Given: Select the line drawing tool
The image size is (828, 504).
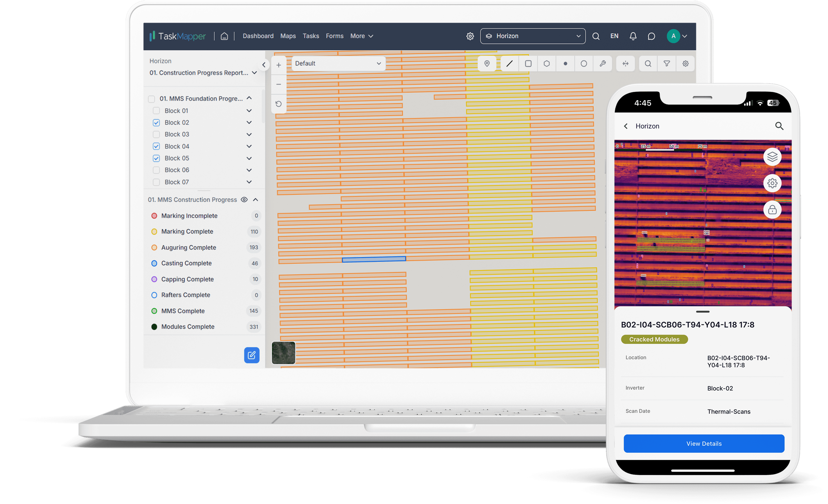Looking at the screenshot, I should point(509,64).
